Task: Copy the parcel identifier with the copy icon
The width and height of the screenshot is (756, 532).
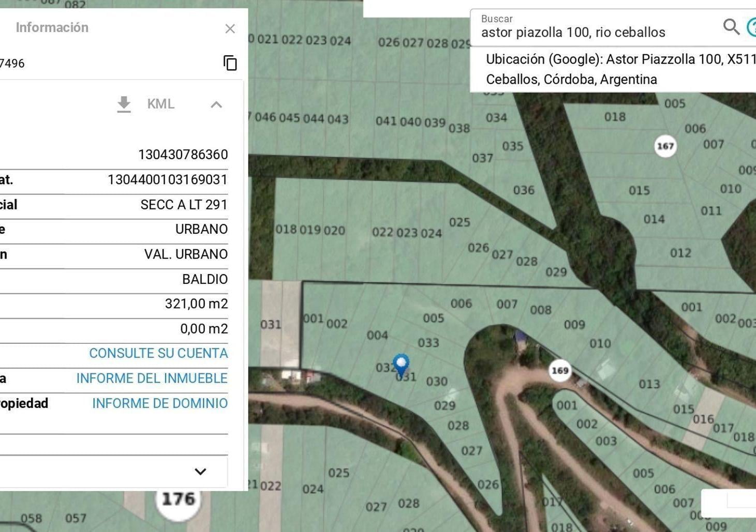Action: pos(230,63)
